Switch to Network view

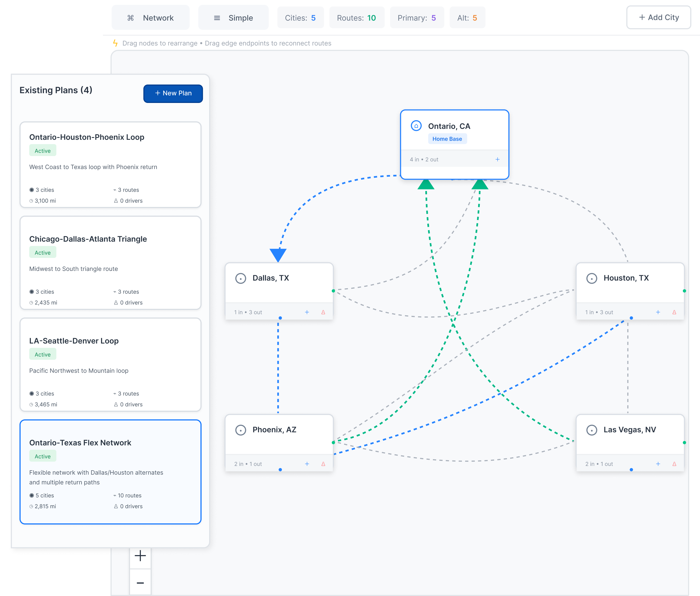coord(150,18)
